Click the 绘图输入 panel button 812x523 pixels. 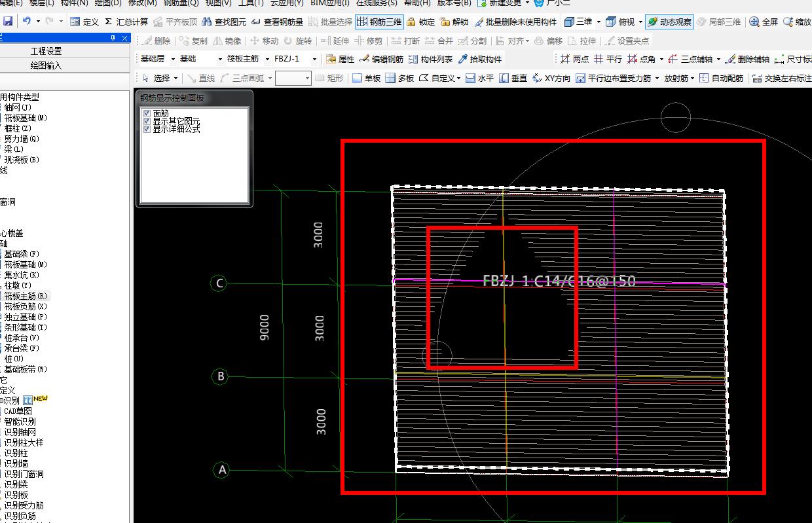[x=46, y=65]
